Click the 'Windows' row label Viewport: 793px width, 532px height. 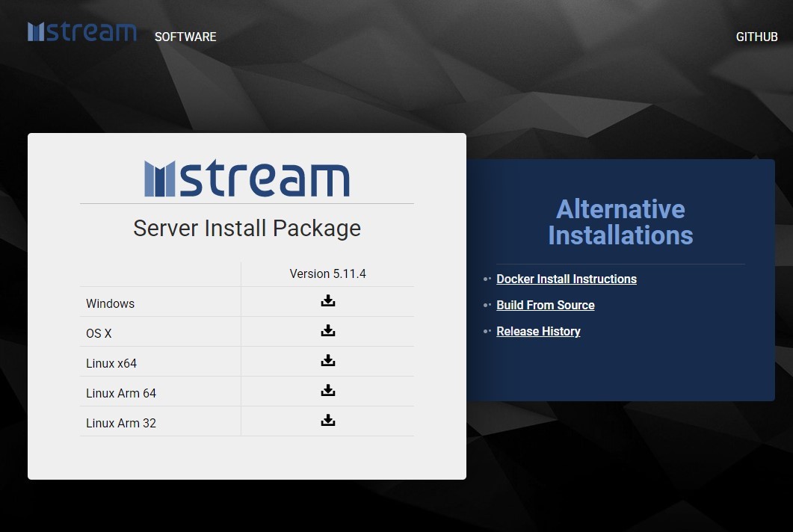(x=111, y=304)
